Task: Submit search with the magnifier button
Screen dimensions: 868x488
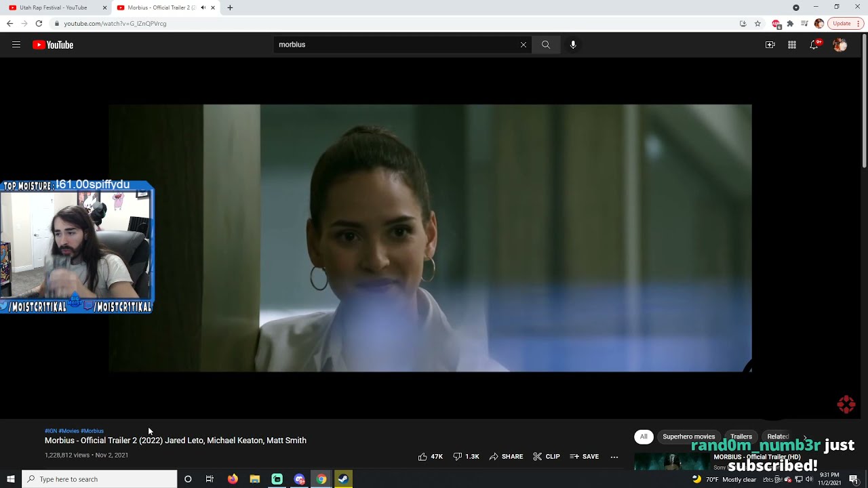Action: click(546, 45)
